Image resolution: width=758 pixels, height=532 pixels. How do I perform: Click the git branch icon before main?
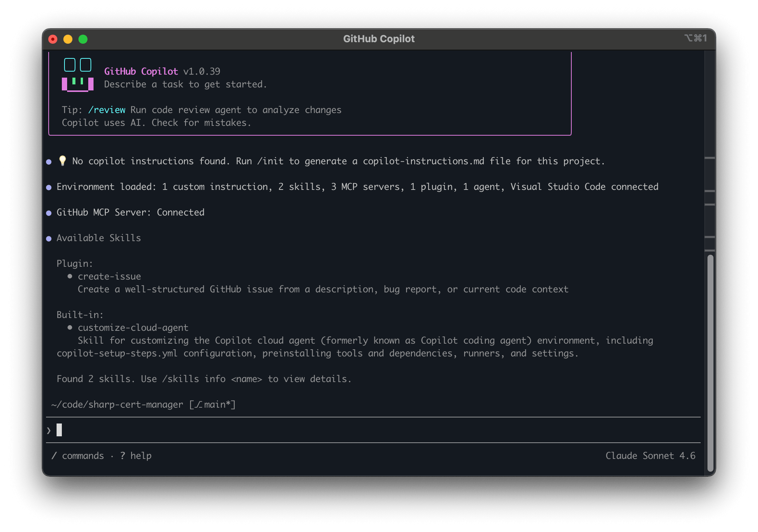coord(199,405)
